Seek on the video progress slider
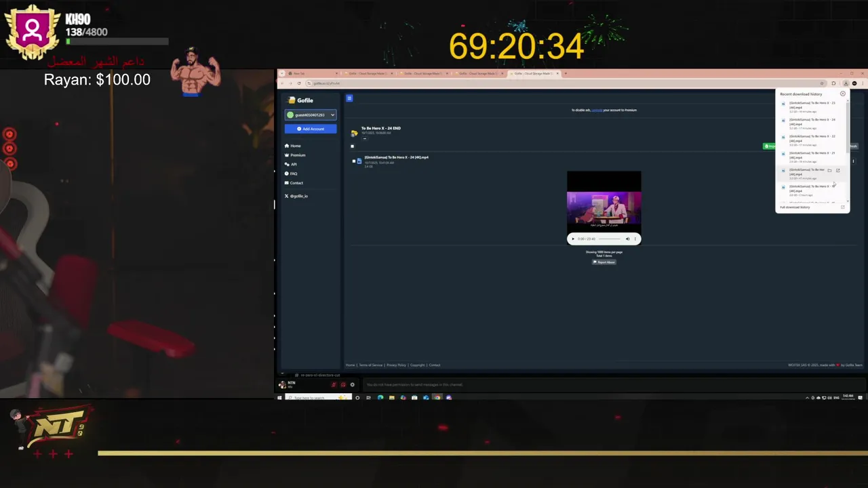The width and height of the screenshot is (868, 488). point(609,239)
